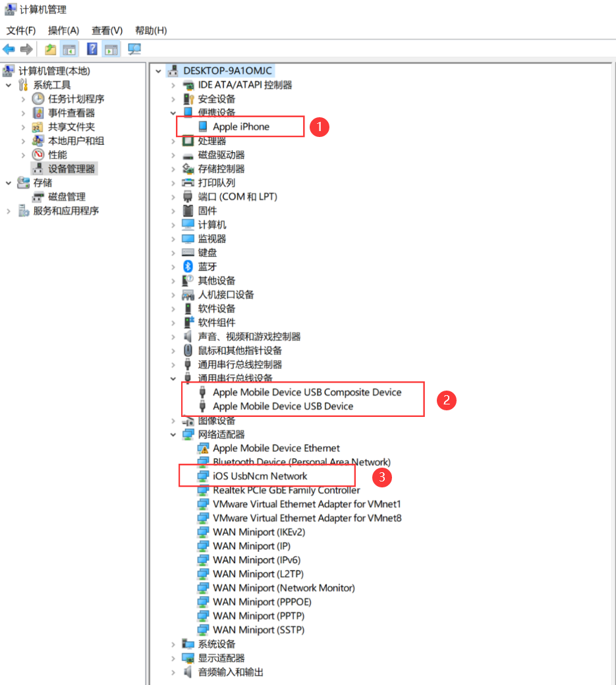
Task: Click the blue Help question mark icon
Action: pos(92,49)
